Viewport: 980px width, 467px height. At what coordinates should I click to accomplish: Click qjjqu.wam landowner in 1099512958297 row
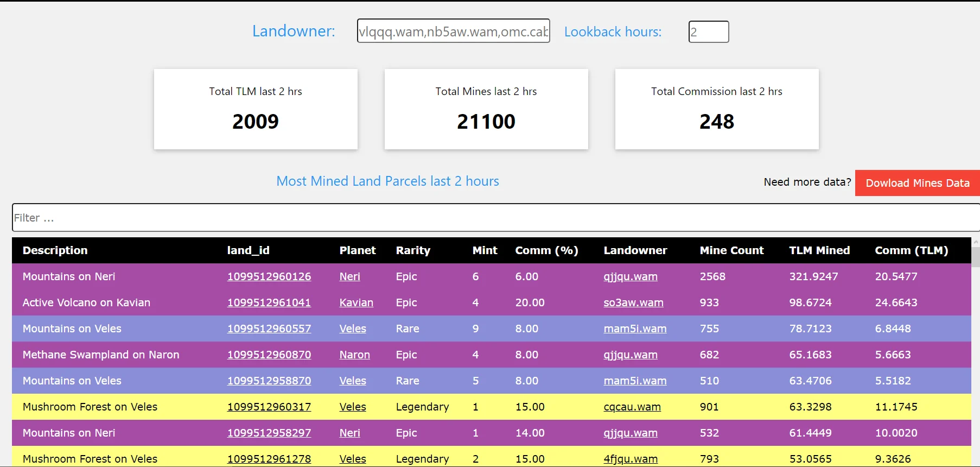click(631, 433)
